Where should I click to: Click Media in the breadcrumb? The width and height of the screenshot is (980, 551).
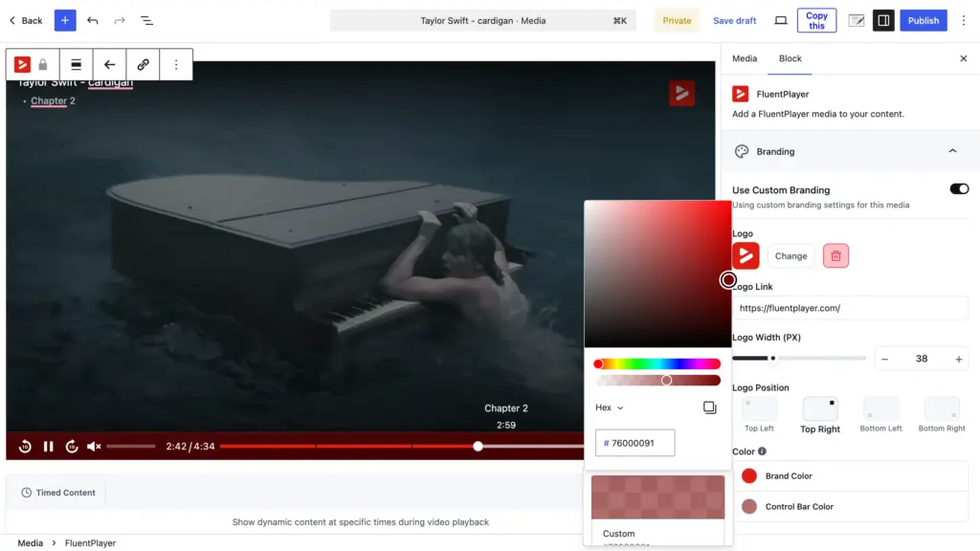pos(30,543)
